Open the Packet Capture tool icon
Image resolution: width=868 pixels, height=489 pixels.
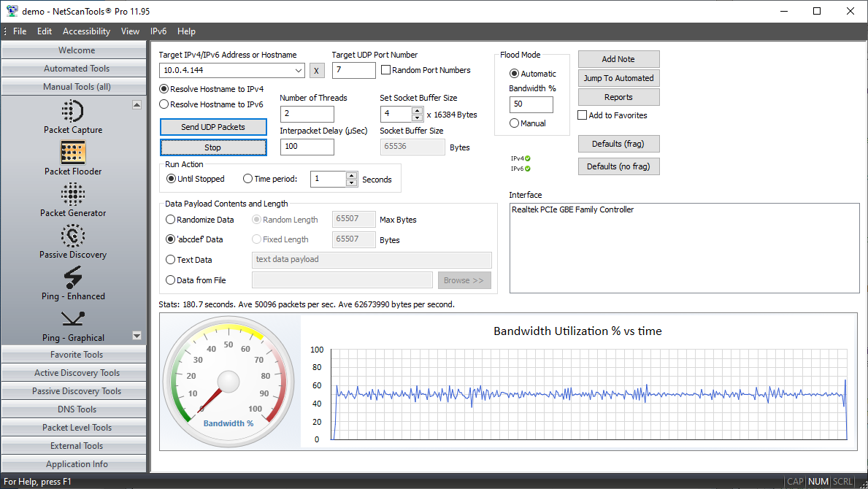73,112
